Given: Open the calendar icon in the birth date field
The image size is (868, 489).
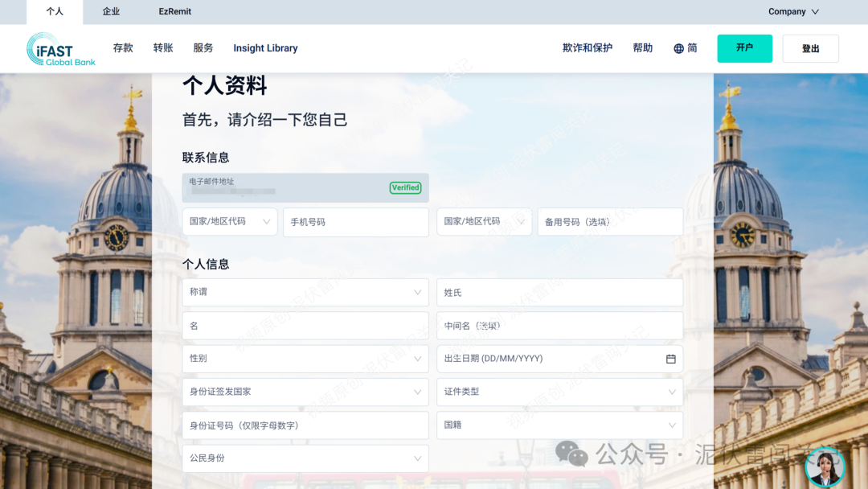Looking at the screenshot, I should click(x=670, y=359).
